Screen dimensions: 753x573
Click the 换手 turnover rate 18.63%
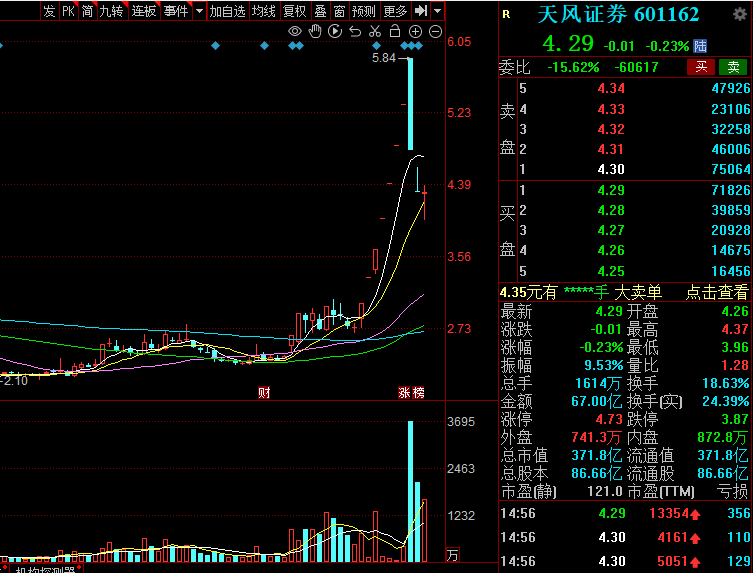725,383
